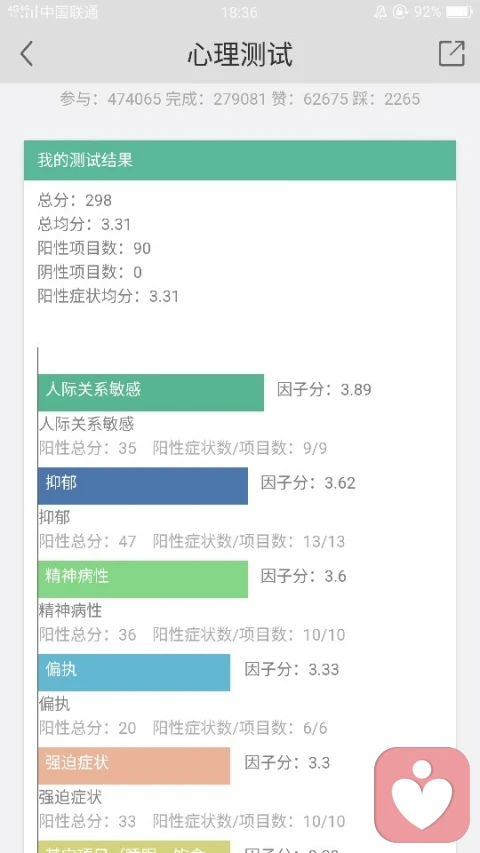Tap the rotation lock status icon
Screen dimensions: 480x853
(400, 12)
